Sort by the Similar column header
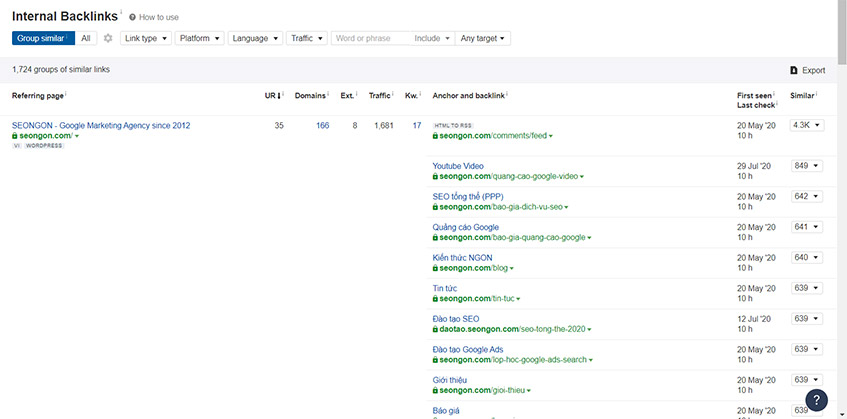The height and width of the screenshot is (419, 847). pos(803,96)
